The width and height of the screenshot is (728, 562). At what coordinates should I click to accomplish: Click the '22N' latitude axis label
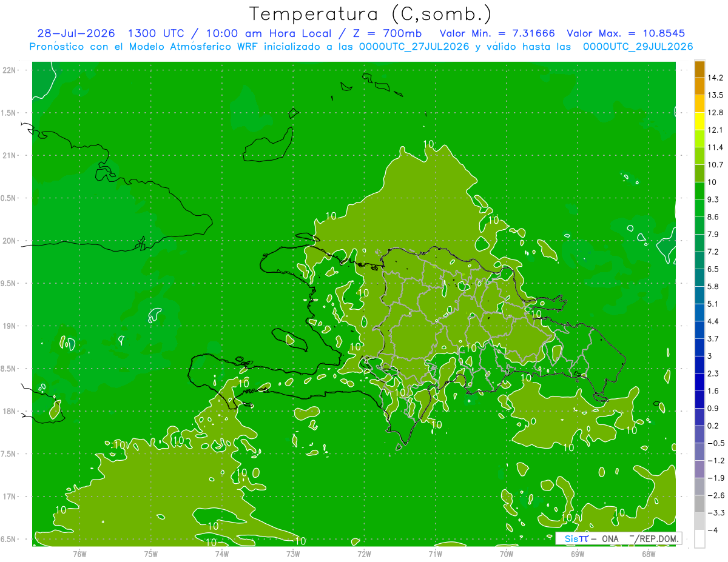click(9, 70)
